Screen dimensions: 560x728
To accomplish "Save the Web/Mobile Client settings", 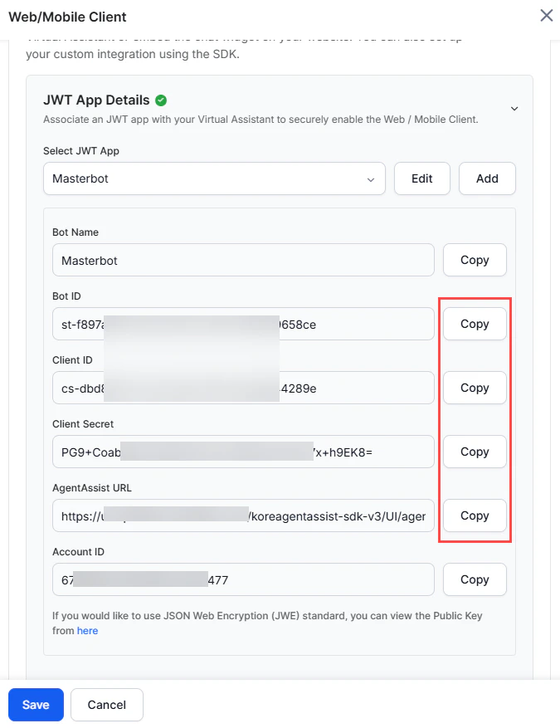I will pos(36,704).
